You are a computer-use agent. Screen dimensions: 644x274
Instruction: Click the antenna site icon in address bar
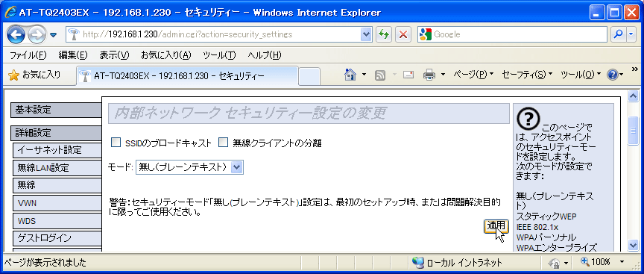[x=74, y=34]
